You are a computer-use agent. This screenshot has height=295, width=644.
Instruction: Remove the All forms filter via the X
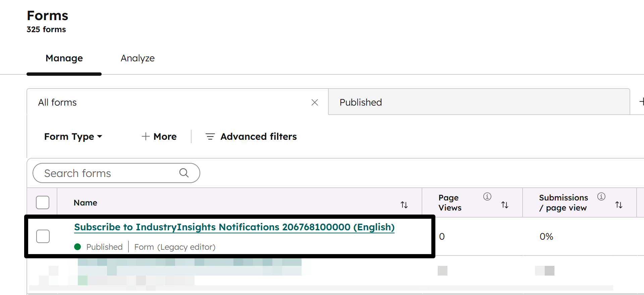pos(315,102)
